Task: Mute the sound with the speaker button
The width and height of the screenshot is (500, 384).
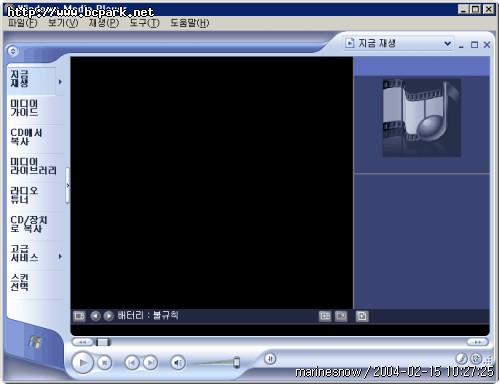Action: pyautogui.click(x=178, y=363)
